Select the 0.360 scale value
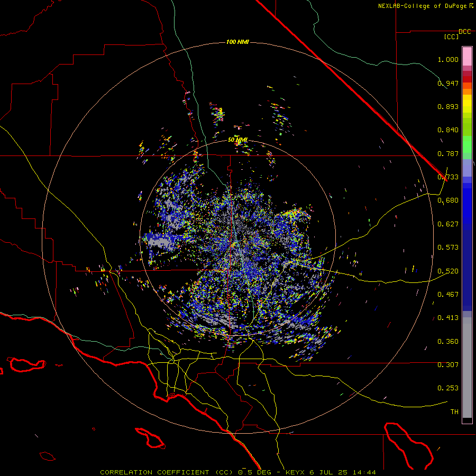Viewport: 476px width, 476px height. coord(448,342)
